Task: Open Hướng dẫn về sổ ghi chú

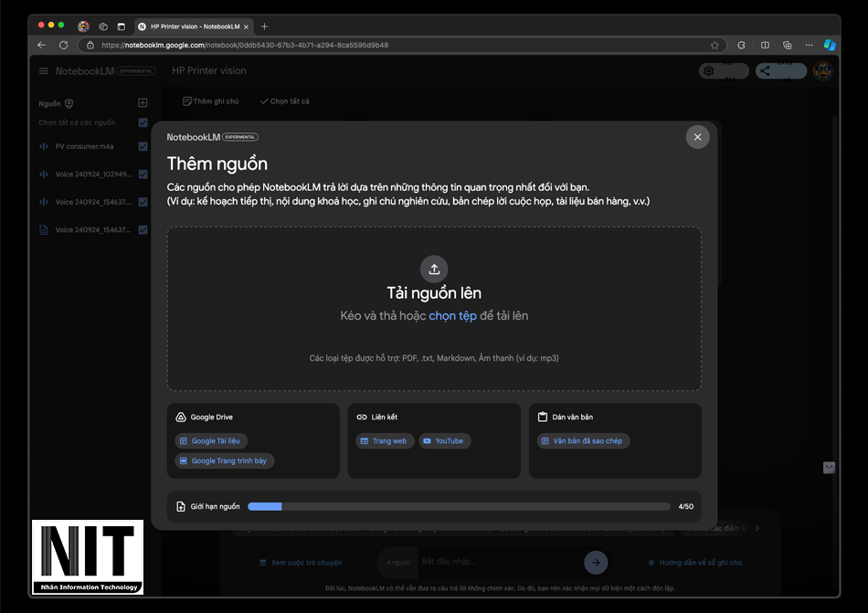Action: click(694, 563)
